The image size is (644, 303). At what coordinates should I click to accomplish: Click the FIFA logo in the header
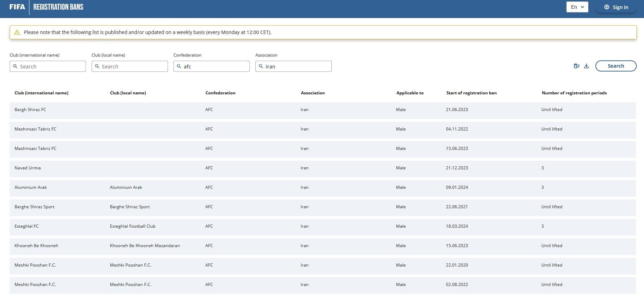tap(17, 7)
